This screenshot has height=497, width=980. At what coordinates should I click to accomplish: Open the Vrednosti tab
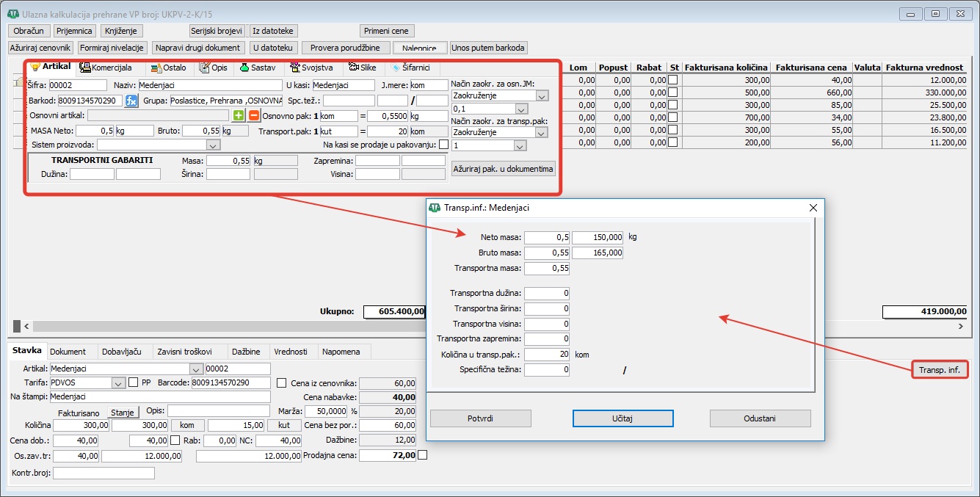pos(292,352)
